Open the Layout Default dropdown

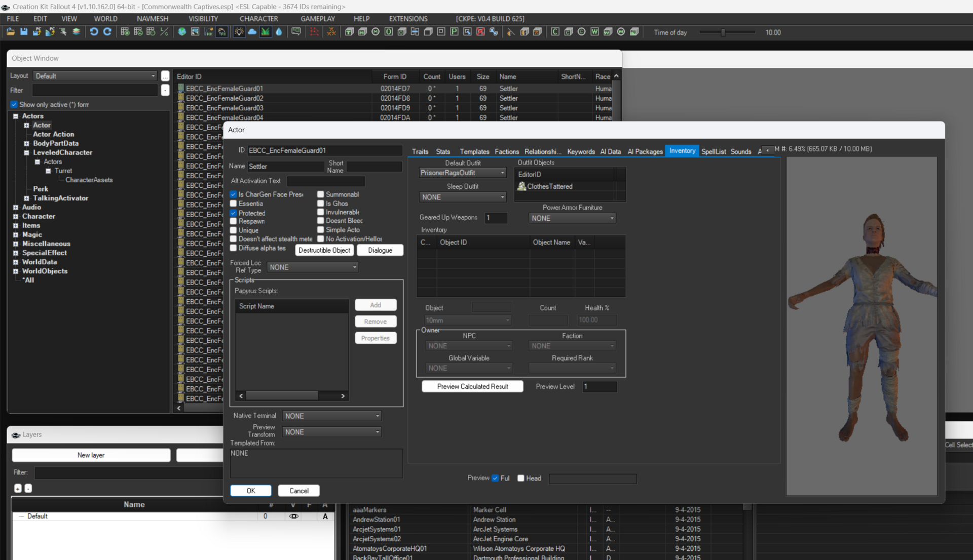tap(95, 76)
